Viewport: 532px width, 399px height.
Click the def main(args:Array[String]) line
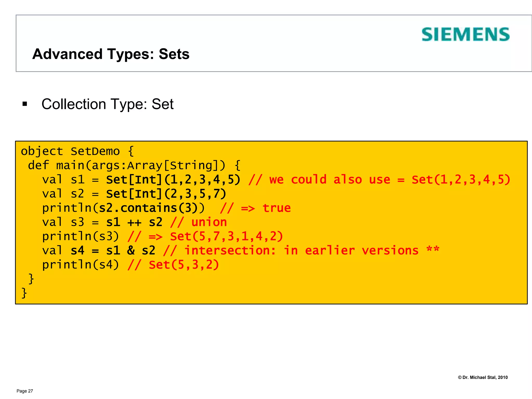coord(134,165)
